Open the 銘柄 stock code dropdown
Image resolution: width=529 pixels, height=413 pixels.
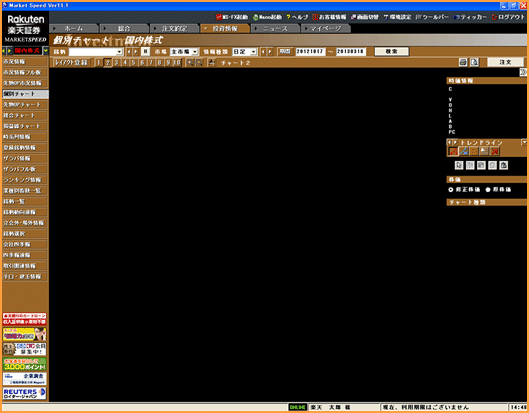(119, 52)
